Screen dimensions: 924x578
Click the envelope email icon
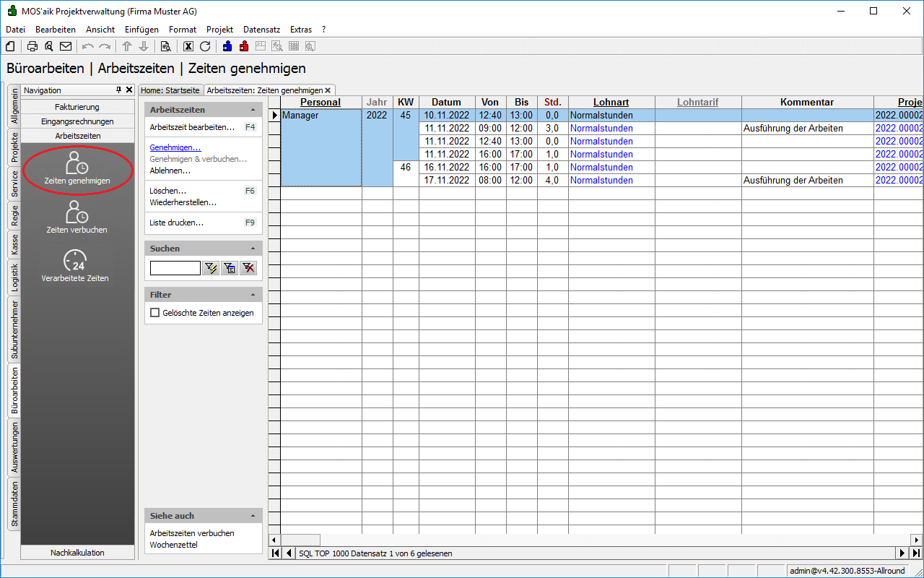(x=66, y=46)
